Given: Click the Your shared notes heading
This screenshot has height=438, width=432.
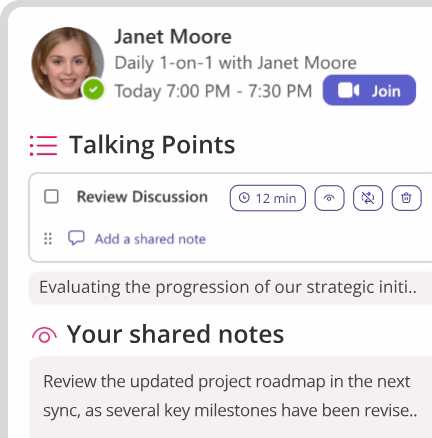Looking at the screenshot, I should [175, 334].
